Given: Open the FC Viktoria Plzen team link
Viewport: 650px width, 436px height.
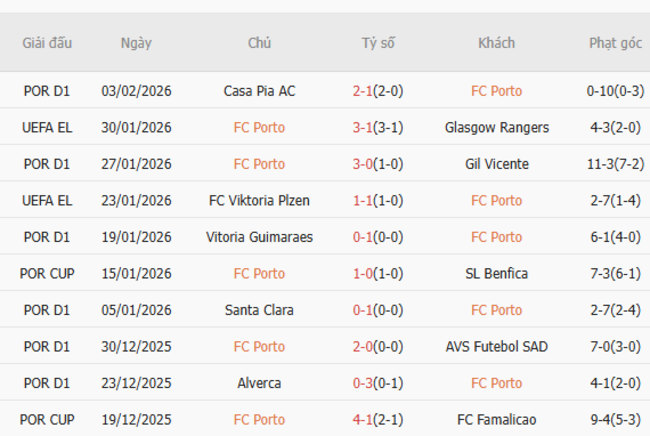Looking at the screenshot, I should coord(259,201).
